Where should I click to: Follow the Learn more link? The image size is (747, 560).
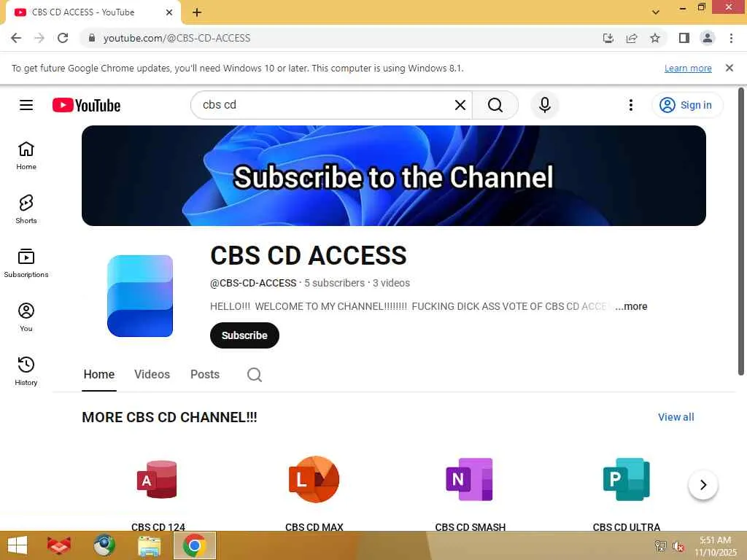[688, 68]
